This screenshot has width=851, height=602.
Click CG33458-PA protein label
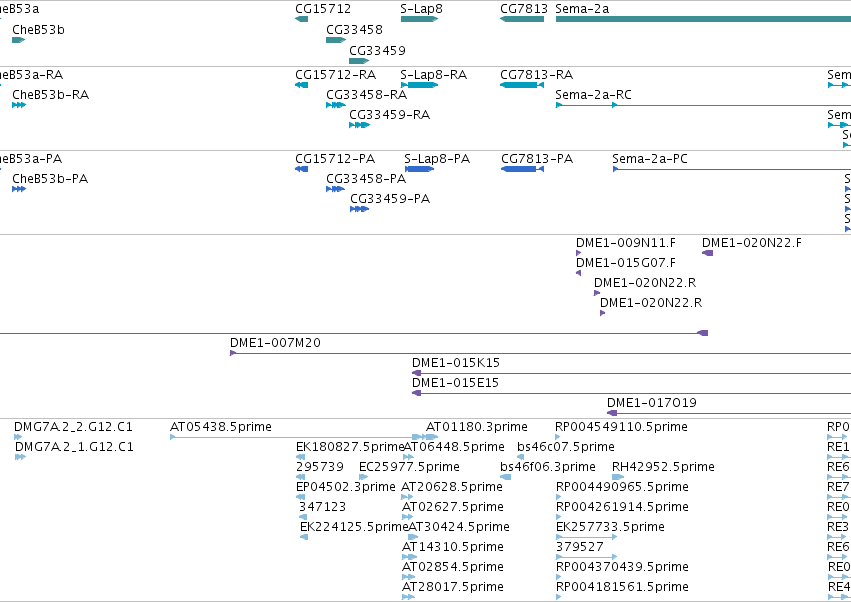[366, 179]
